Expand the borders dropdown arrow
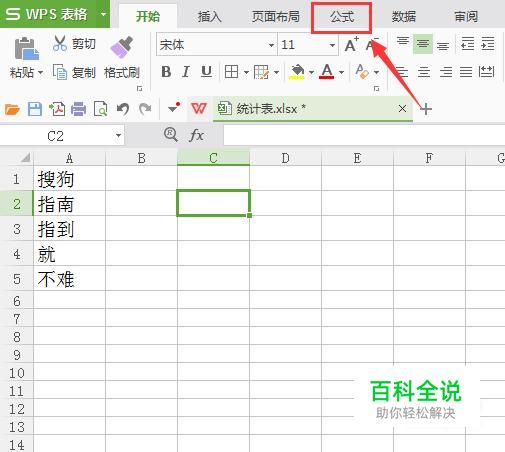The width and height of the screenshot is (505, 452). [246, 72]
